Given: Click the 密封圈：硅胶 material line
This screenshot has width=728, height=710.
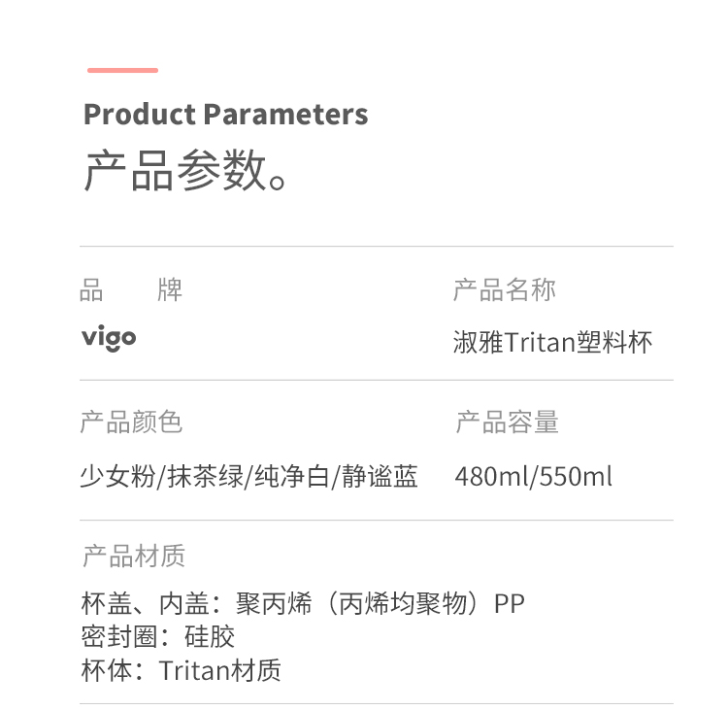Looking at the screenshot, I should [158, 637].
